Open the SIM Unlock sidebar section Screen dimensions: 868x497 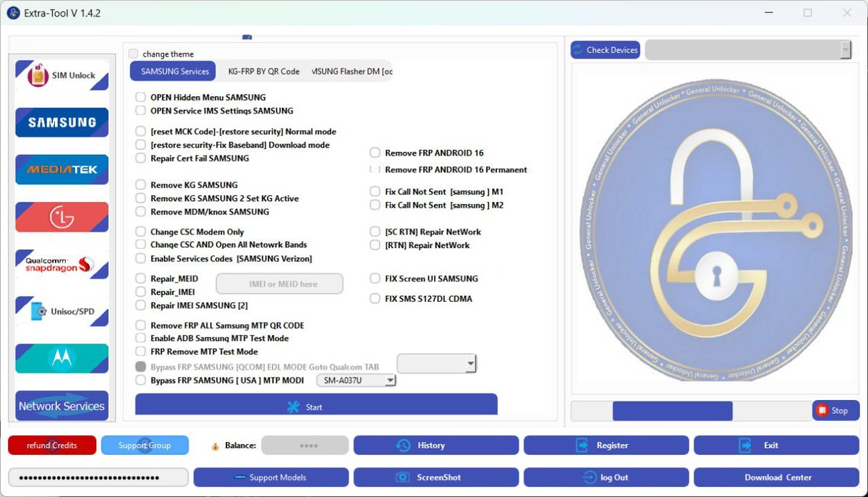point(62,75)
